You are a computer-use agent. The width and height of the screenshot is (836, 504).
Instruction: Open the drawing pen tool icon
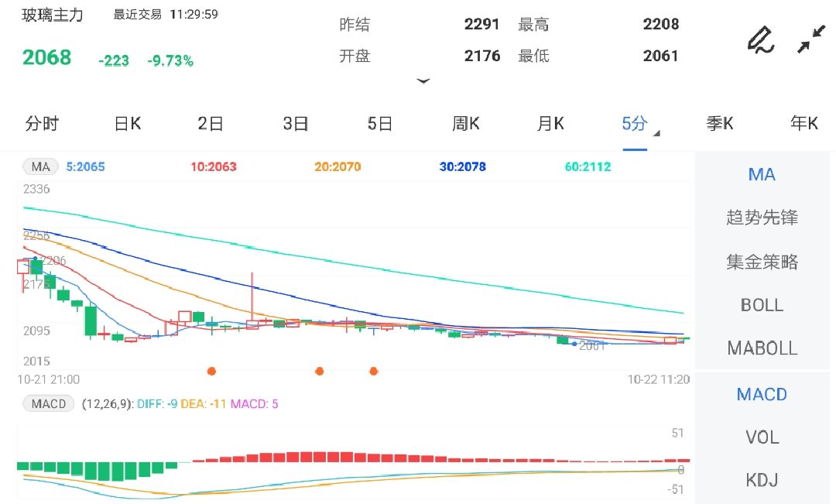tap(760, 39)
